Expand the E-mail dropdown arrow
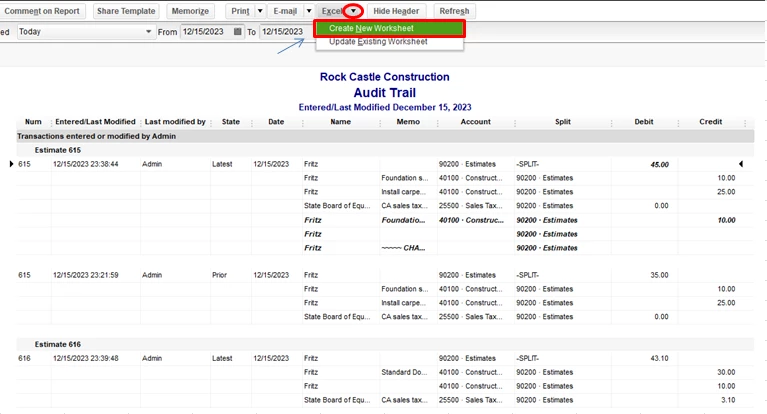Image resolution: width=767 pixels, height=414 pixels. [309, 11]
